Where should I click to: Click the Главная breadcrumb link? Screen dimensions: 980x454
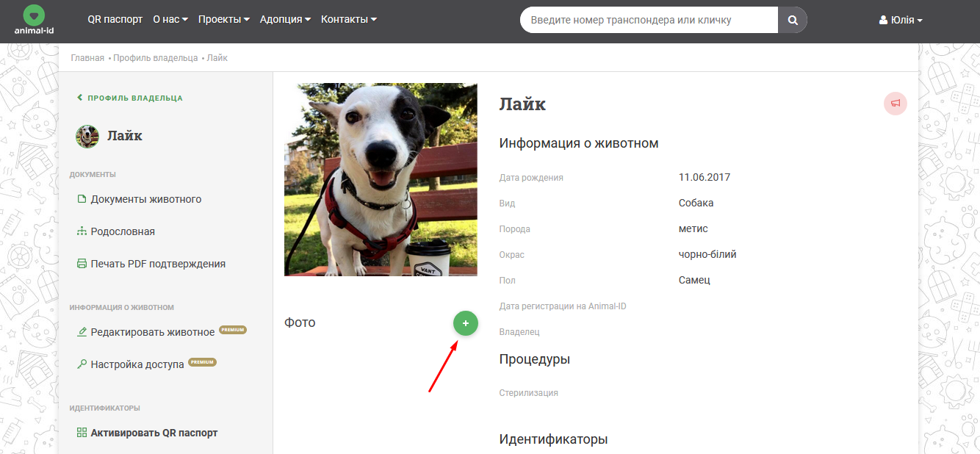[x=87, y=58]
